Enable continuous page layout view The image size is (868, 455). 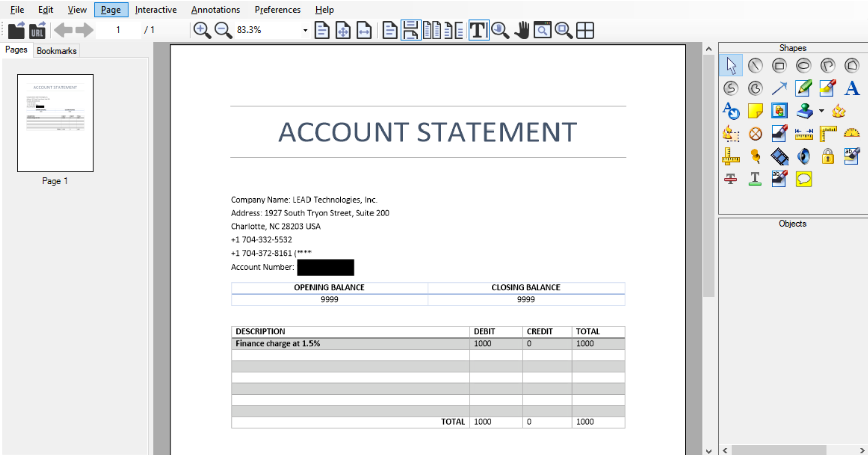pos(411,30)
